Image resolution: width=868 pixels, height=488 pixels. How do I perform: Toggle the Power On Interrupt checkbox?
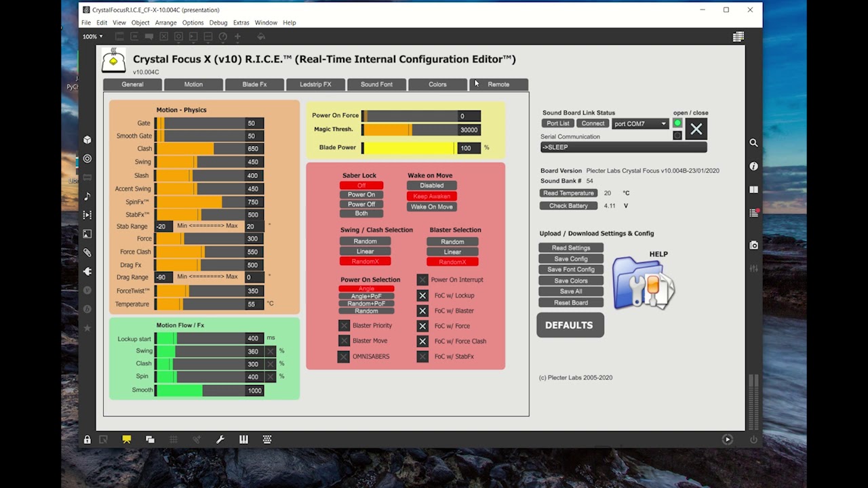pos(422,279)
